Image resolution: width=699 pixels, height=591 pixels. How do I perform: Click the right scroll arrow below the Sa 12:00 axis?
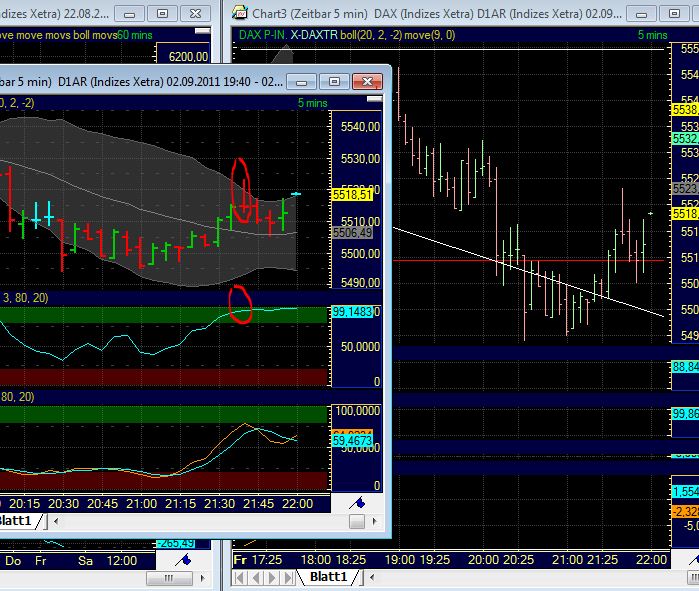(203, 578)
